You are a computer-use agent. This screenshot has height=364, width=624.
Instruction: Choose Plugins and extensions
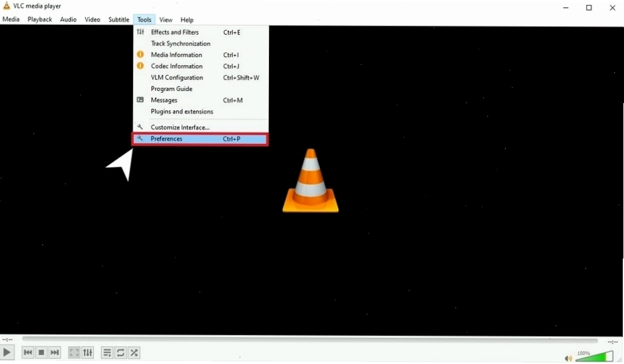tap(201, 112)
